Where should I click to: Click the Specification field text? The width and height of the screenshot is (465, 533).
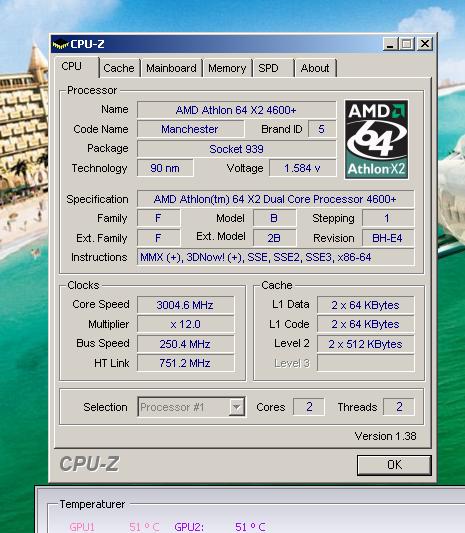click(275, 199)
